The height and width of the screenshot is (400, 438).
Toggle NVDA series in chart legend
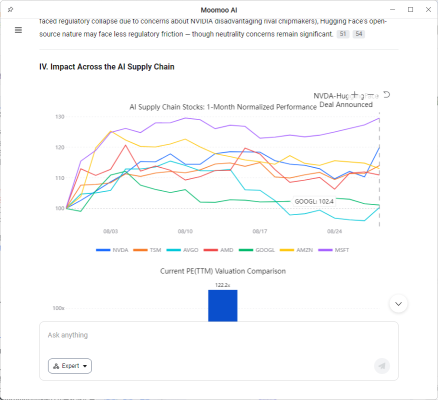pyautogui.click(x=112, y=250)
